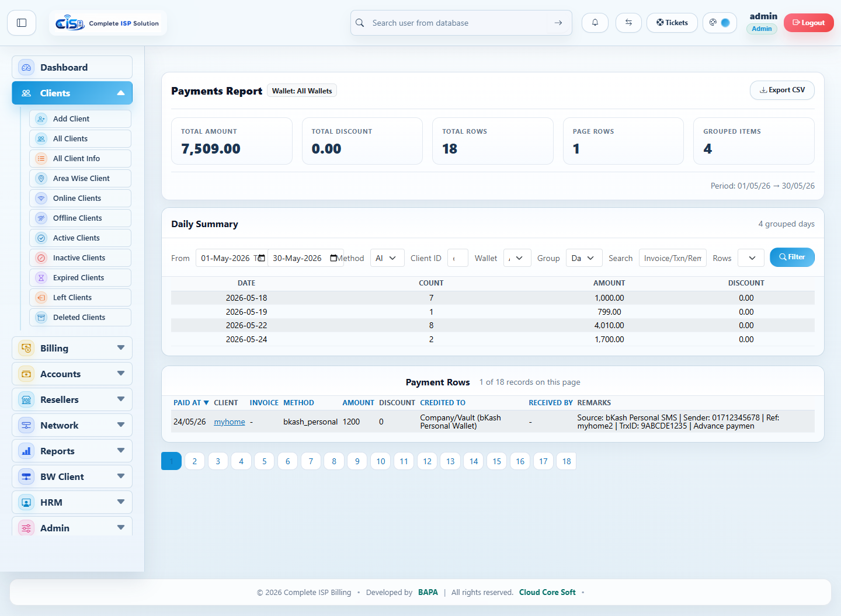Go to pagination page 10
This screenshot has height=616, width=841.
pyautogui.click(x=381, y=461)
